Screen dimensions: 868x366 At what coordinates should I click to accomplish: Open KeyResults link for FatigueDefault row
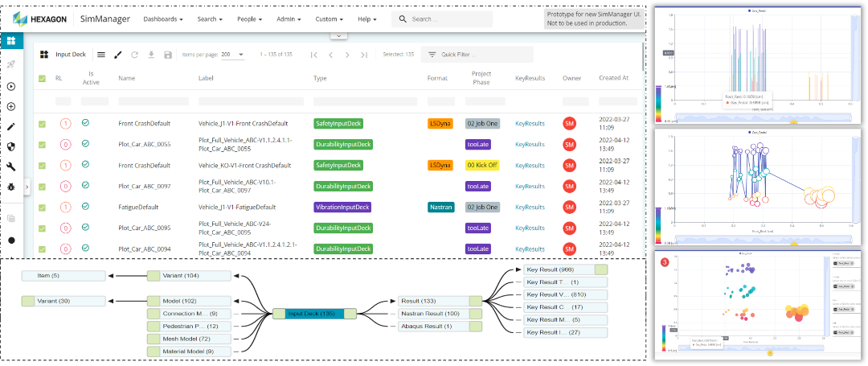point(530,207)
